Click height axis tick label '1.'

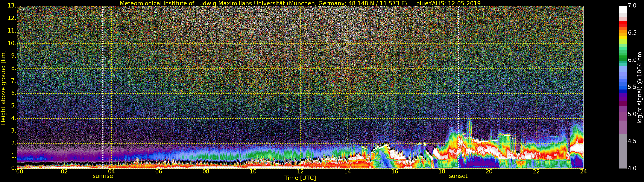[x=13, y=156]
